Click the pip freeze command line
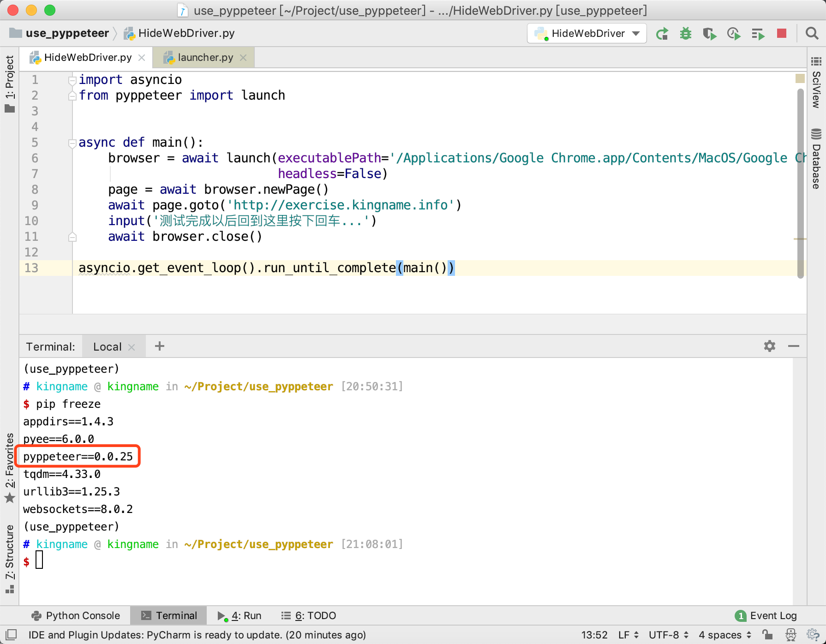 [x=62, y=404]
